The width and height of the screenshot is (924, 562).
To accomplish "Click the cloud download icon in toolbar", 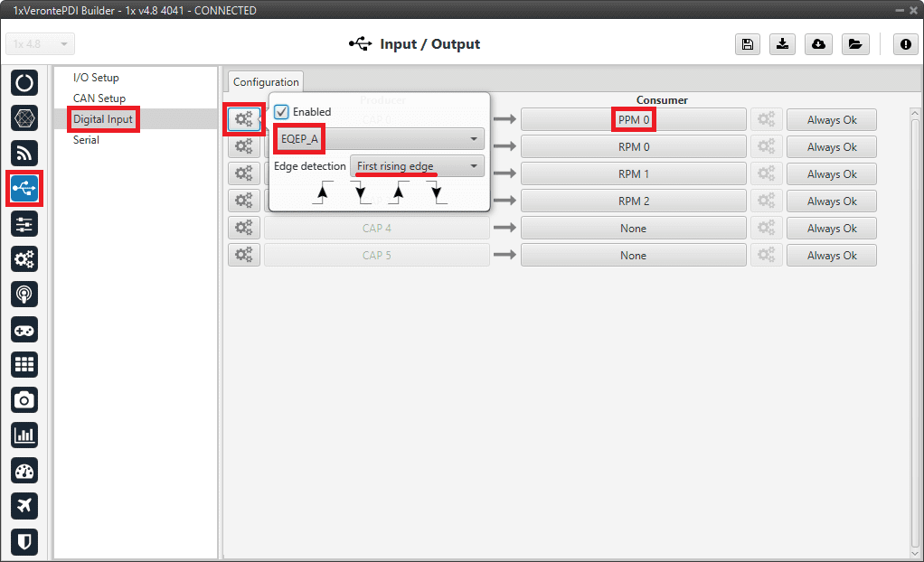I will pos(818,44).
